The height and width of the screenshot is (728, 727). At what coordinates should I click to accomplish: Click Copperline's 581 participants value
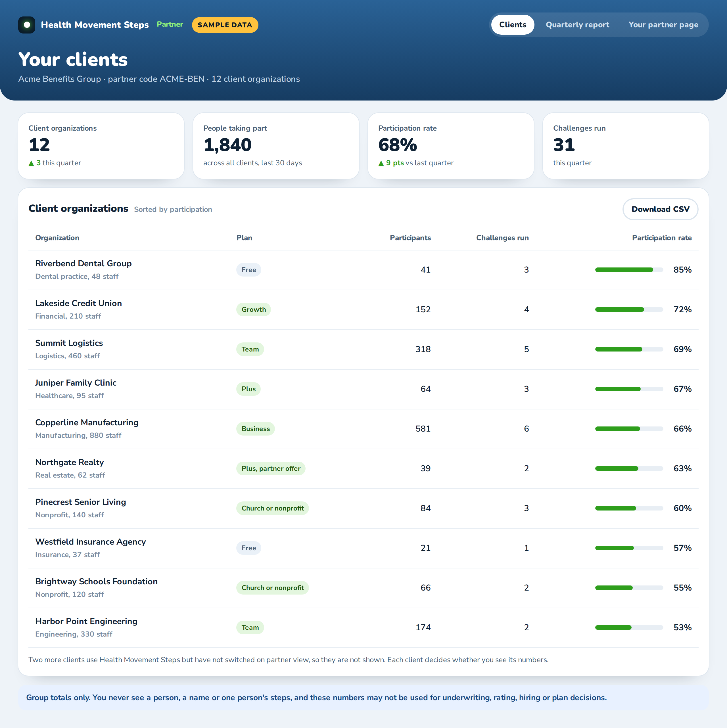(423, 429)
